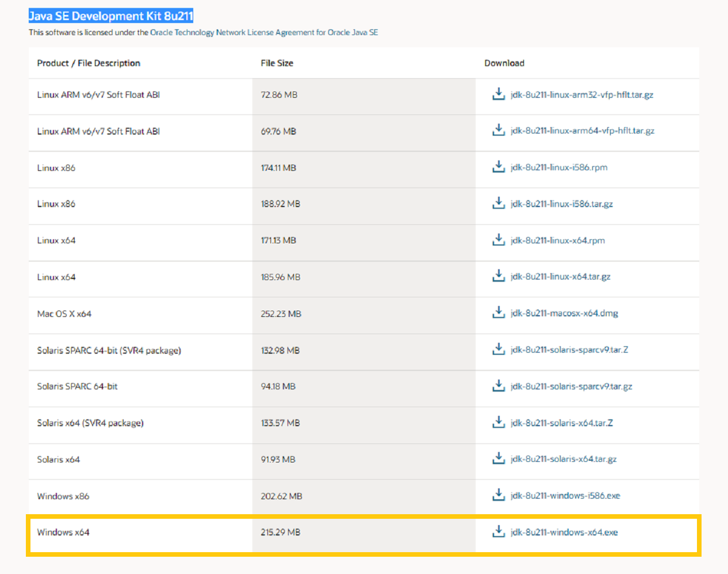
Task: Click the 252.23 MB file size cell
Action: click(x=364, y=314)
